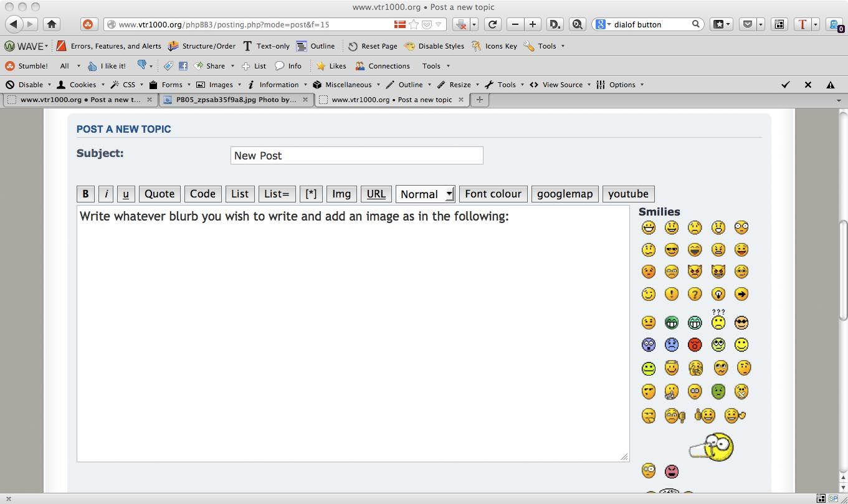Insert a list item with [*] button
848x504 pixels.
coord(311,194)
